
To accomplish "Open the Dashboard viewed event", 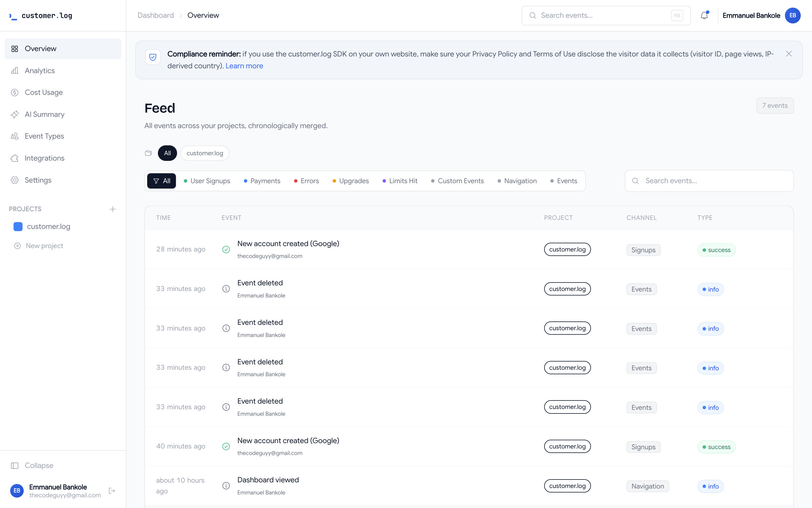I will (469, 486).
